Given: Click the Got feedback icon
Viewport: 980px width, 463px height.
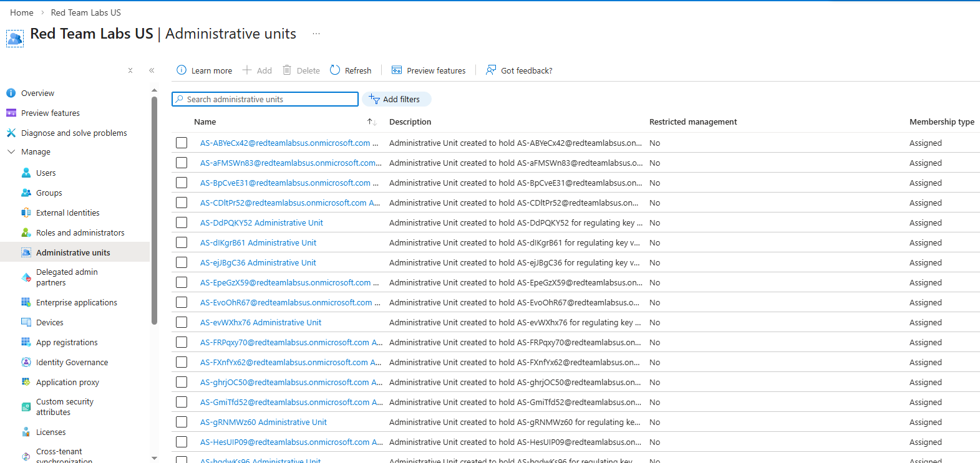Looking at the screenshot, I should 492,70.
